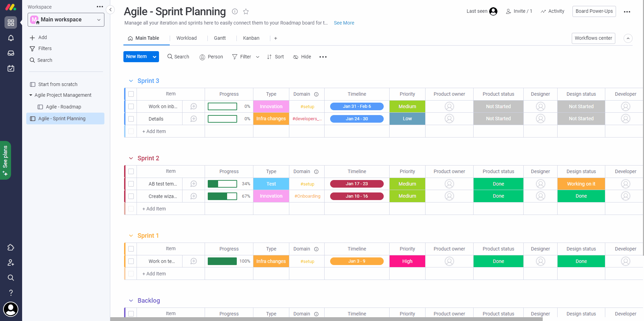
Task: Open conversation bubble for Details item
Action: 194,119
